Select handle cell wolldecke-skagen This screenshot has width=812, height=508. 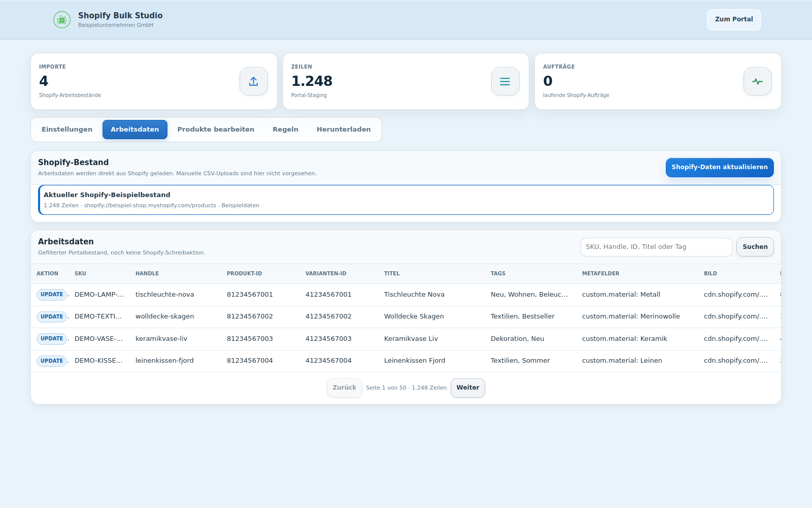pyautogui.click(x=165, y=316)
